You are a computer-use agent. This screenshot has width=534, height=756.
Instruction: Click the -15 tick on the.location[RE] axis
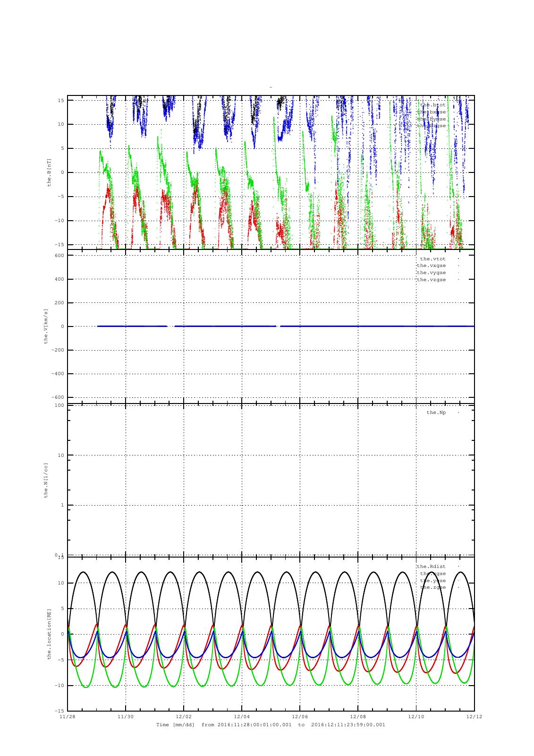(59, 711)
